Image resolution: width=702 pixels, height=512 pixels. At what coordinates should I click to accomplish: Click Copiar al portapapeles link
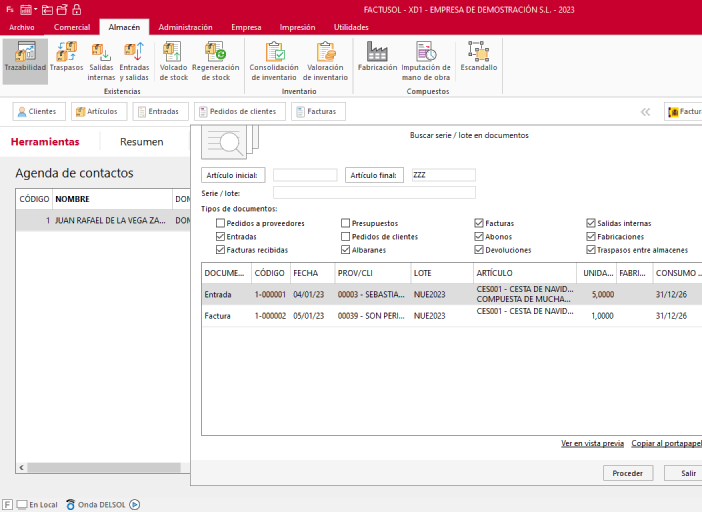(667, 443)
